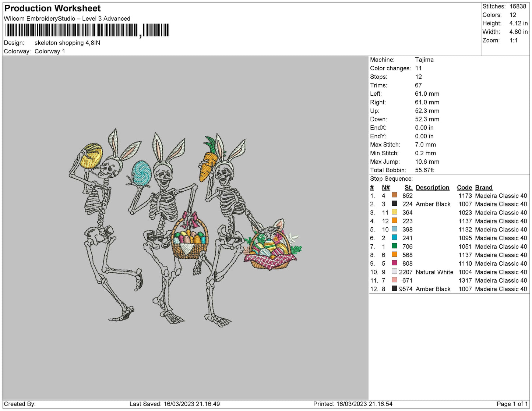Click the black swatch with 9574 stitches
Image resolution: width=532 pixels, height=411 pixels.
coord(395,288)
